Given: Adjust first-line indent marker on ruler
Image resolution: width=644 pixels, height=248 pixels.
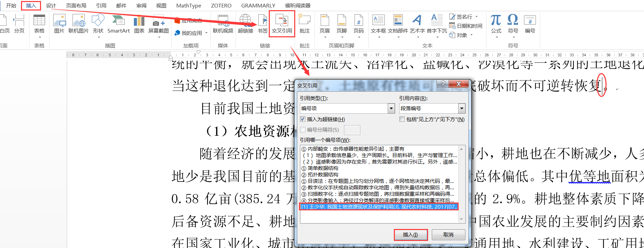Looking at the screenshot, I should tap(199, 52).
